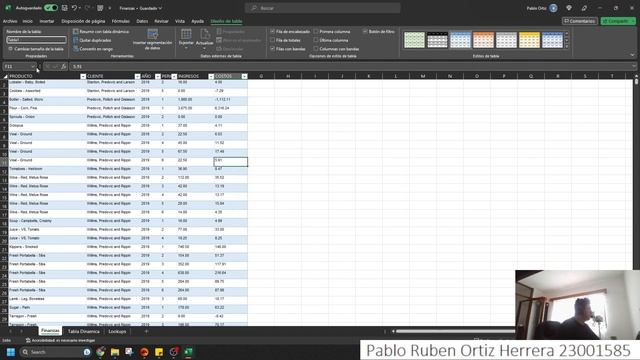Screen dimensions: 640x360
Task: Click the Redo arrow icon
Action: [x=87, y=8]
